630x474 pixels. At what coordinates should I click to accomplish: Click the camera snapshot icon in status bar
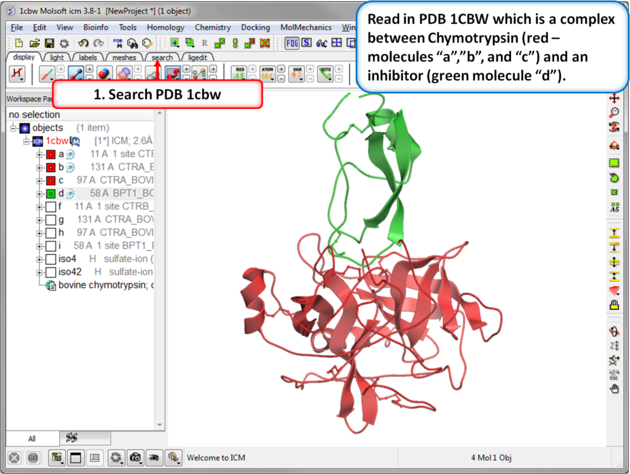[x=135, y=457]
